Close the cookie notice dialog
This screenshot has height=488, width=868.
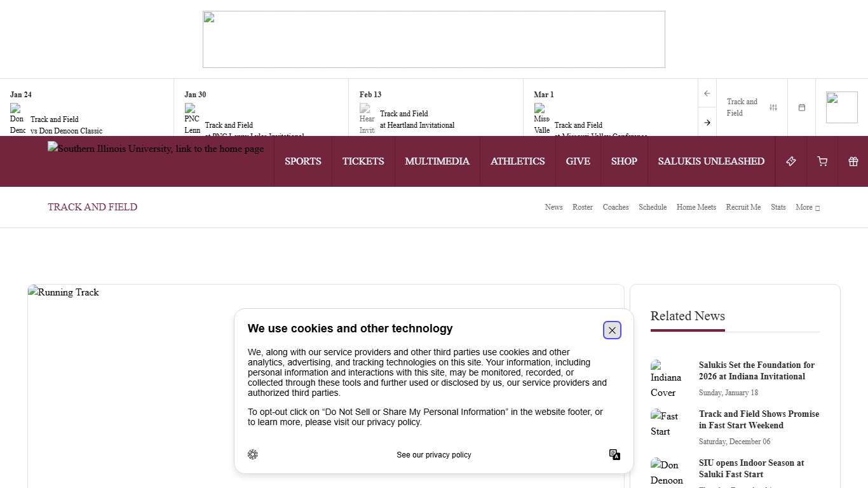[612, 330]
